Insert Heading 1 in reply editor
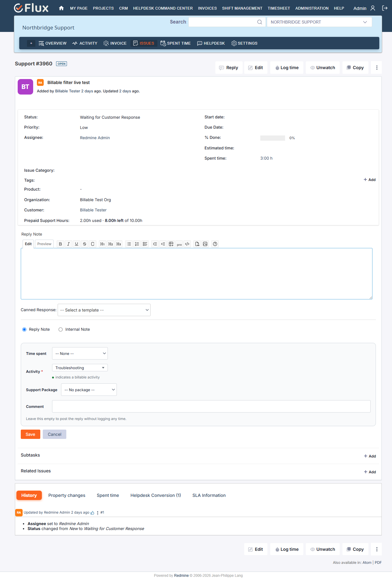Screen dimensions: 392x579 coord(103,244)
